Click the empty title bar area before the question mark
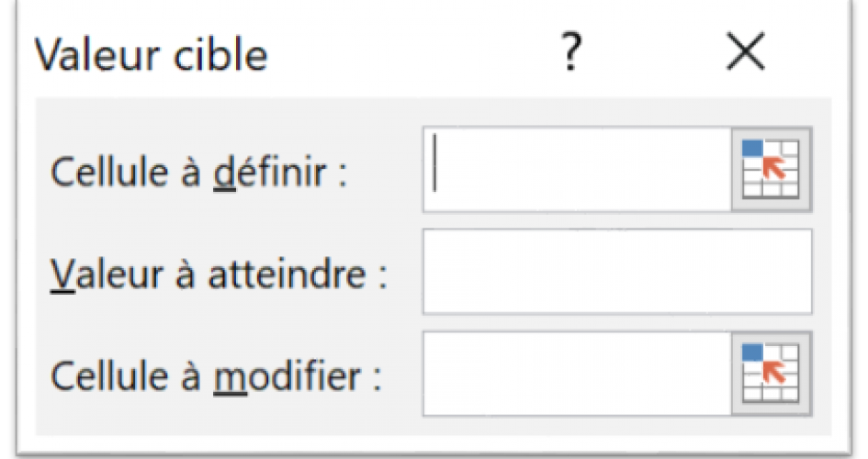Viewport: 868px width, 459px height. [412, 52]
